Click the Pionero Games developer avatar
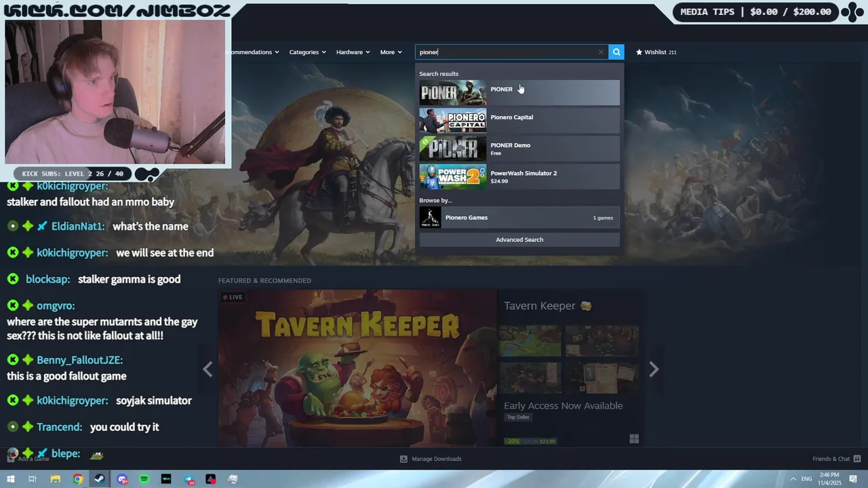The image size is (868, 488). click(x=430, y=218)
